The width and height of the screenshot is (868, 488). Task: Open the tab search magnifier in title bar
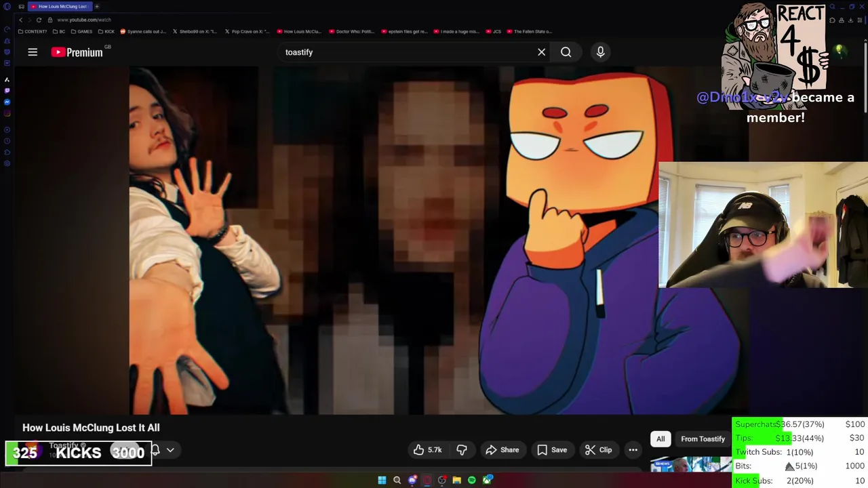point(832,7)
